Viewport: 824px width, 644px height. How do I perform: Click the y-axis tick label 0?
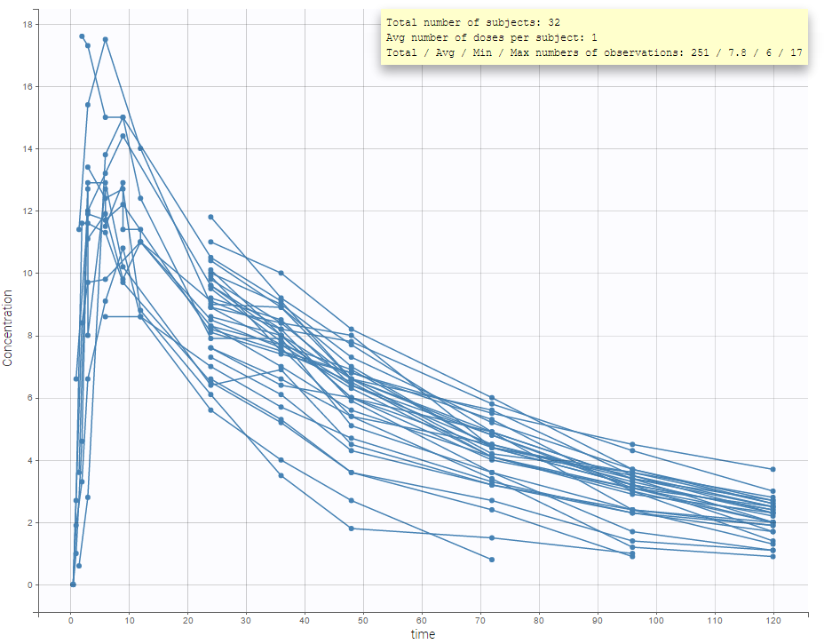(30, 584)
